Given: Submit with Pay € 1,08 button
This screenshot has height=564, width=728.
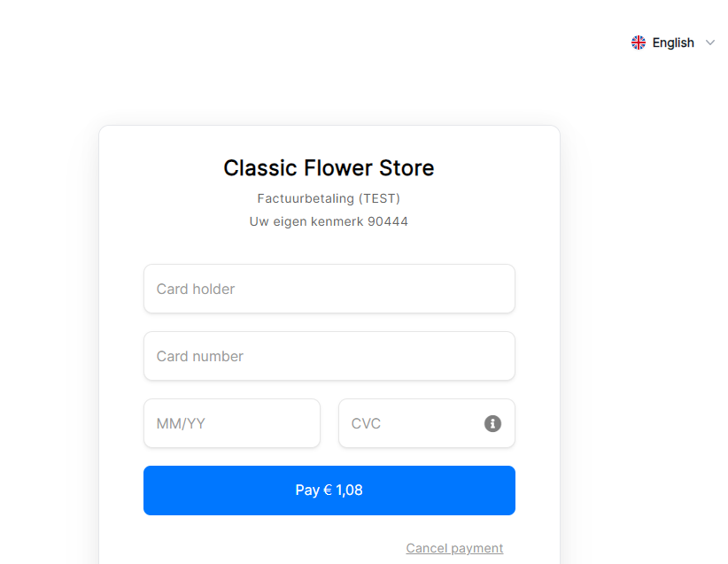Looking at the screenshot, I should [329, 491].
